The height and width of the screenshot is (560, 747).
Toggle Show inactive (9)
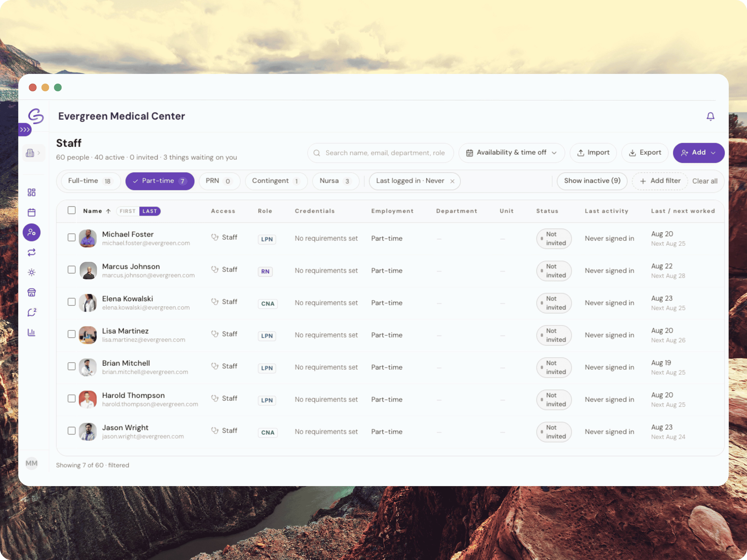click(x=592, y=181)
